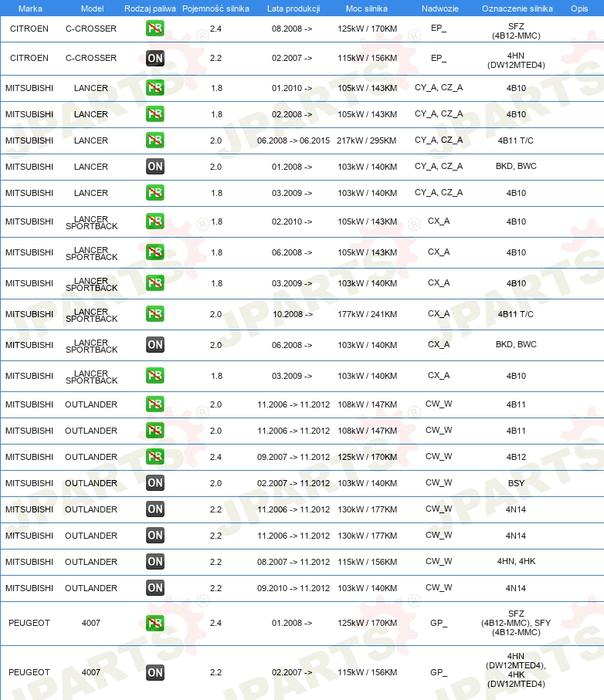The image size is (604, 700).
Task: Click the '08.2007 -> 11.2012' years cell
Action: click(x=294, y=562)
